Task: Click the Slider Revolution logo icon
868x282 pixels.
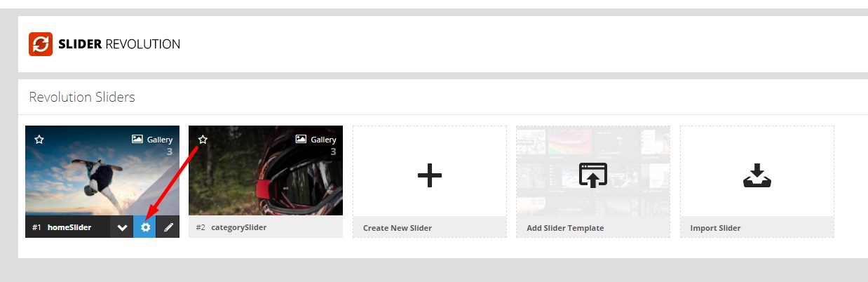Action: [x=41, y=44]
